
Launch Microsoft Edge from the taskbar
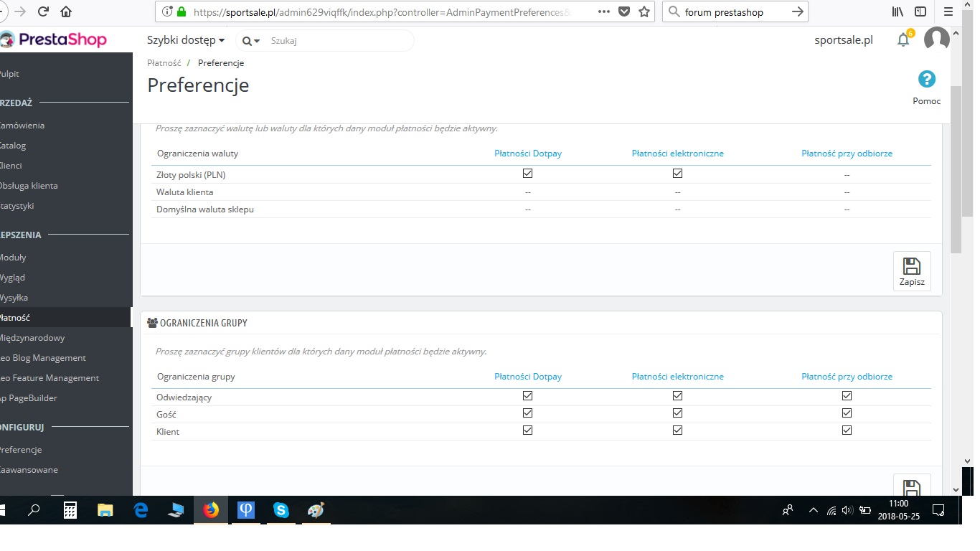tap(141, 510)
